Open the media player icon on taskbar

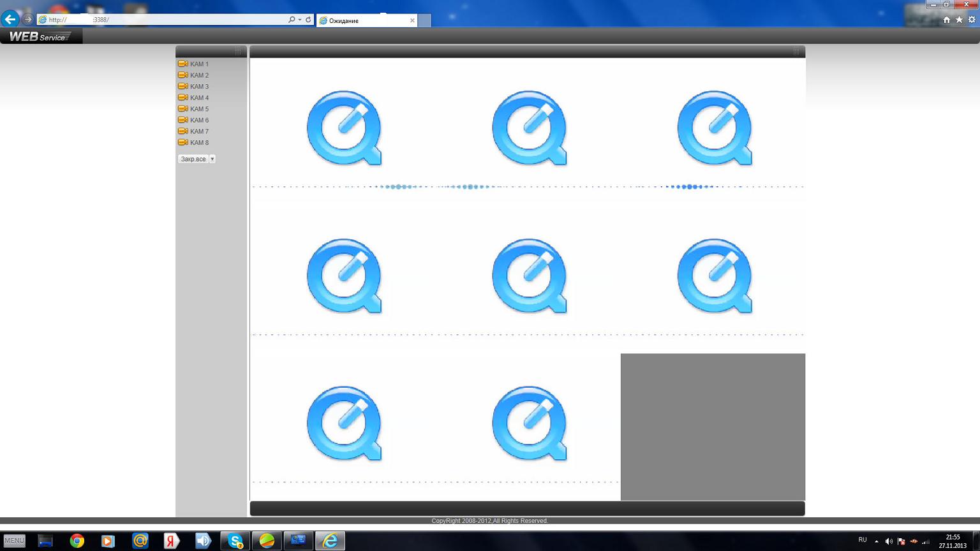point(108,541)
